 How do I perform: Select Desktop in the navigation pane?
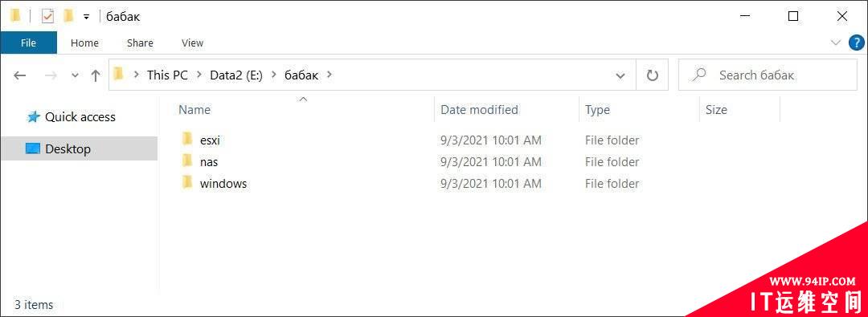[x=79, y=148]
